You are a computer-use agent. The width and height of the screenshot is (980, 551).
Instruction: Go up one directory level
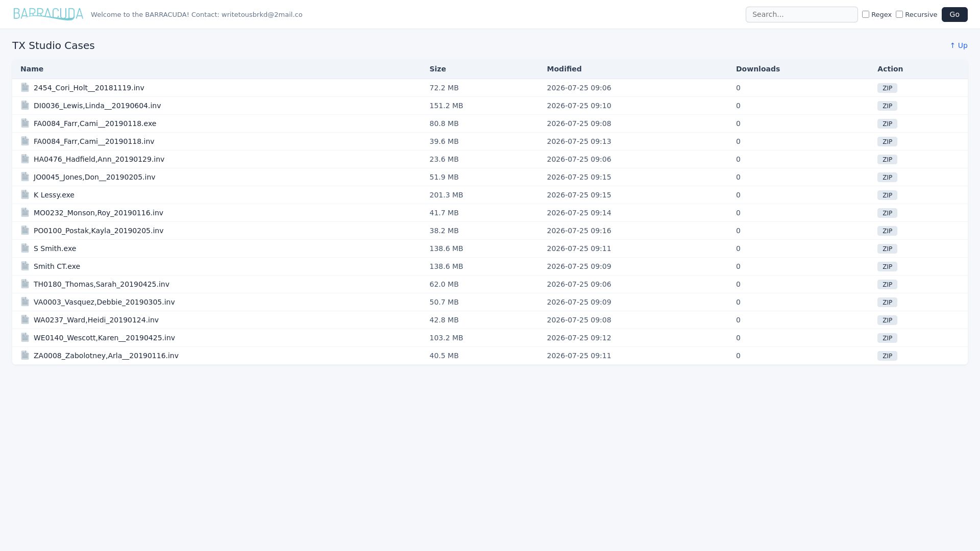click(959, 45)
